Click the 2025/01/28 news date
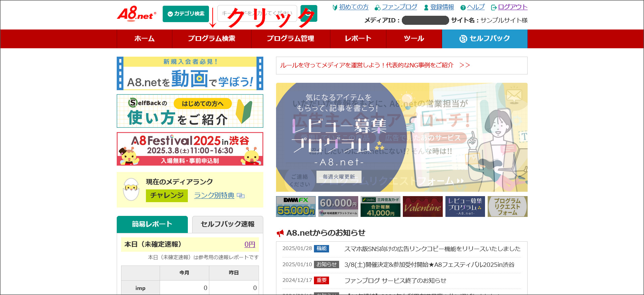Image resolution: width=644 pixels, height=295 pixels. (x=297, y=248)
